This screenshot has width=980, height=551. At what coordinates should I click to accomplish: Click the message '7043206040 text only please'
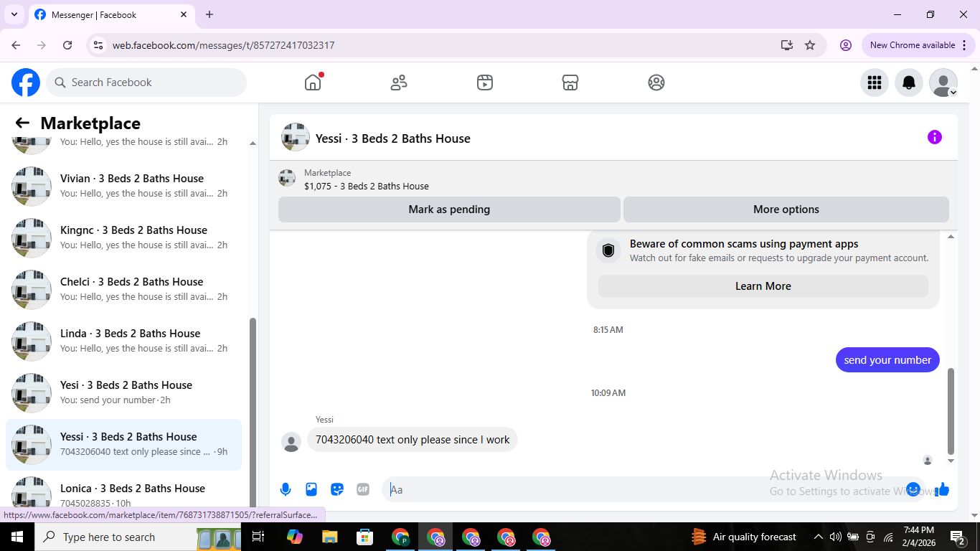413,440
